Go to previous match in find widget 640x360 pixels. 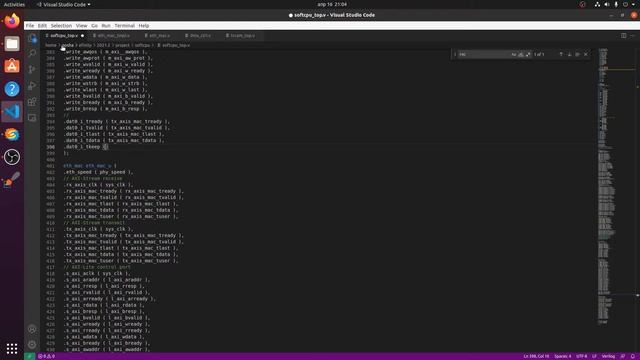click(x=561, y=54)
